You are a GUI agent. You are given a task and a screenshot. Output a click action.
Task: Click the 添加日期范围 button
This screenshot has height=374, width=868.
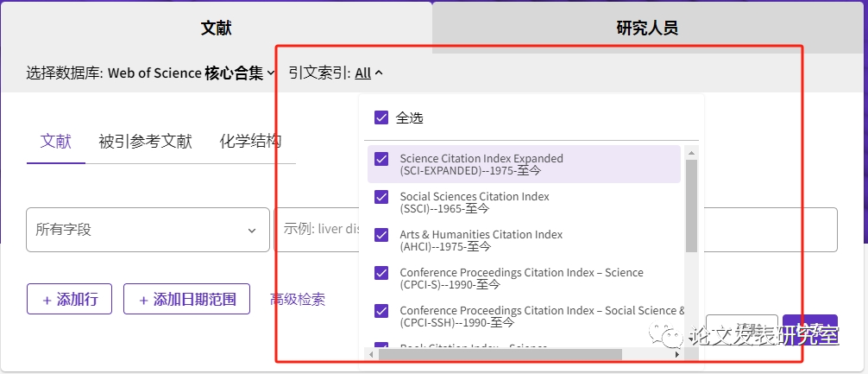(x=186, y=299)
